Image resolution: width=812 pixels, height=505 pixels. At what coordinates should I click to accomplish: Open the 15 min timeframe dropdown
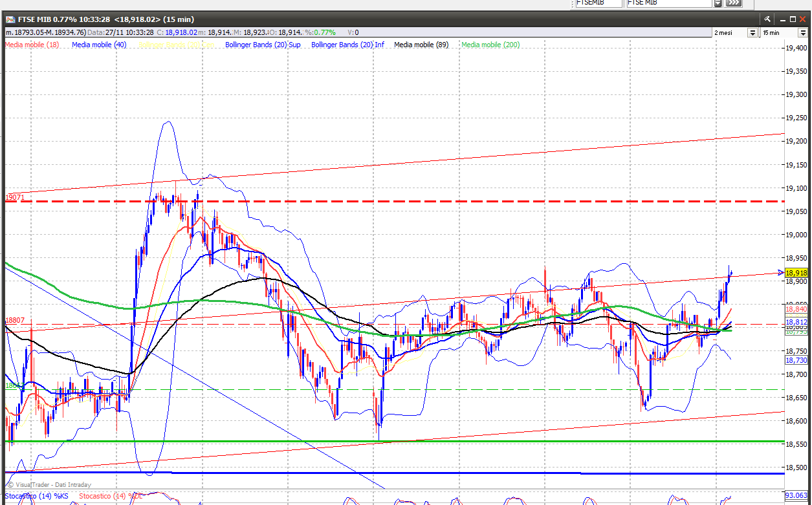(x=803, y=32)
